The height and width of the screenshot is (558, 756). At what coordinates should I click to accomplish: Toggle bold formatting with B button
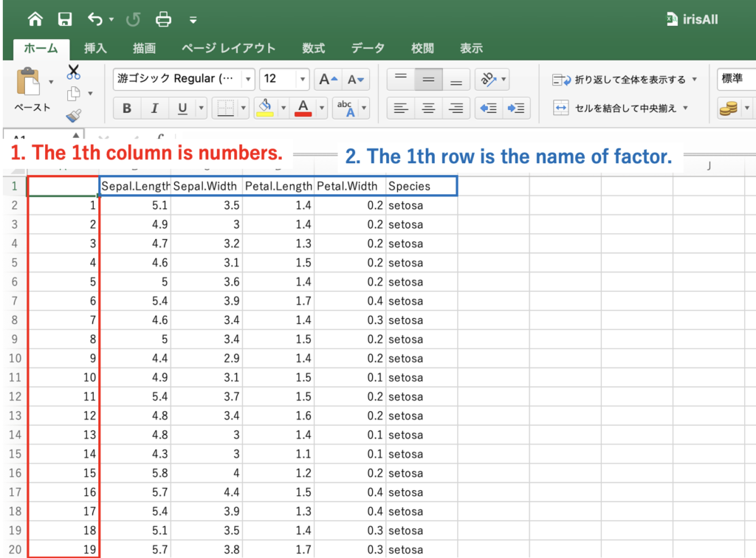pos(127,108)
